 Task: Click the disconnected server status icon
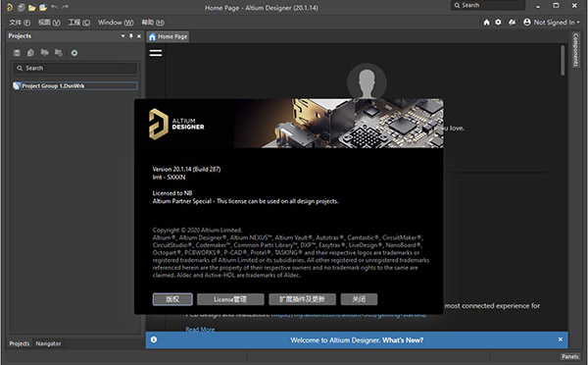[x=512, y=23]
